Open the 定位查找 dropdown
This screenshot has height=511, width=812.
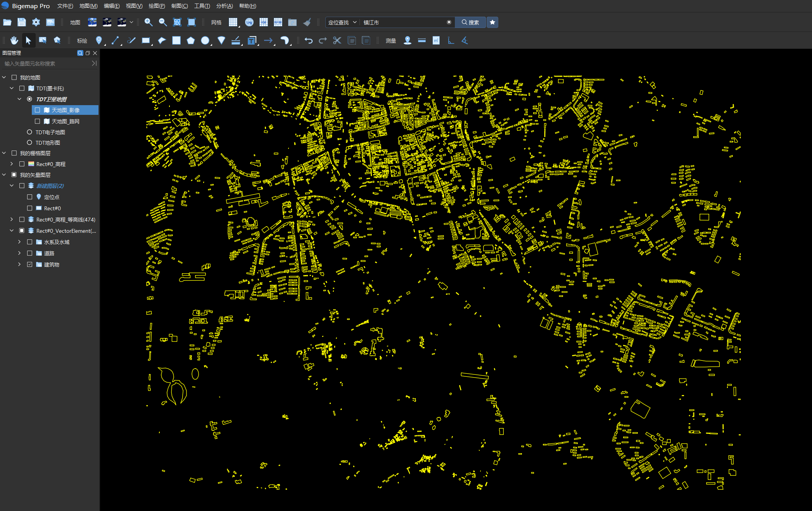pyautogui.click(x=342, y=22)
